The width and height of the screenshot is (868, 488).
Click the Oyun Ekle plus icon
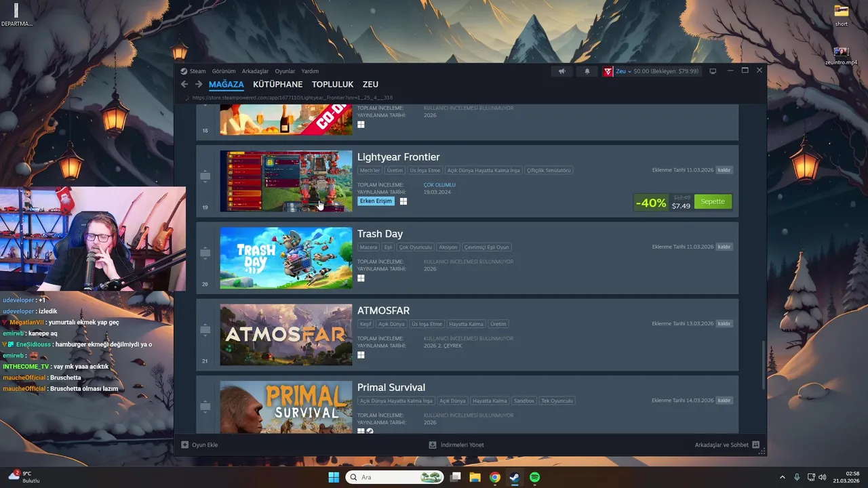tap(184, 445)
